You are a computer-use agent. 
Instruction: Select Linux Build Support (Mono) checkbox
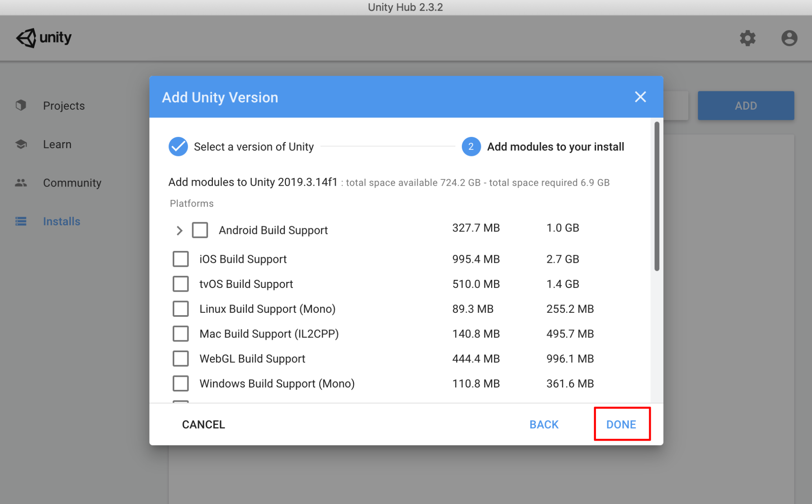coord(180,309)
